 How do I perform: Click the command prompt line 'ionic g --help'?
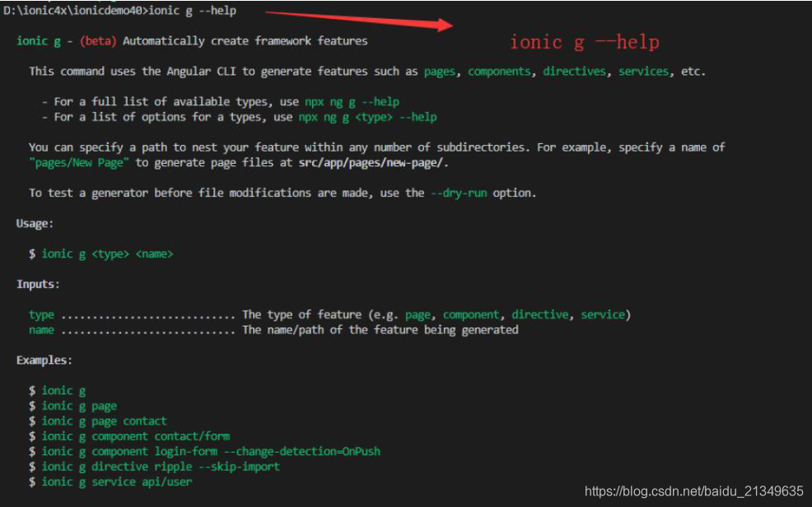(119, 11)
